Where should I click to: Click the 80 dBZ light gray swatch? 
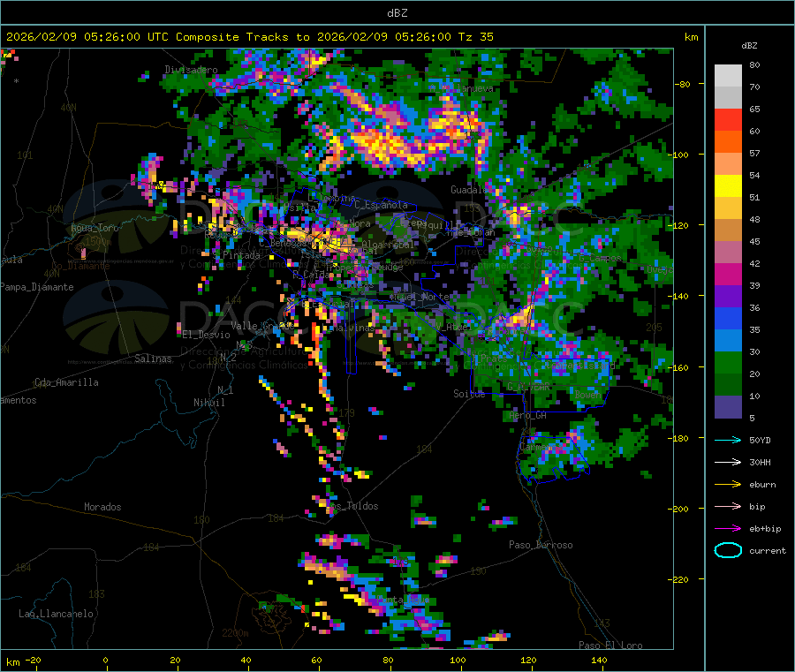point(728,76)
